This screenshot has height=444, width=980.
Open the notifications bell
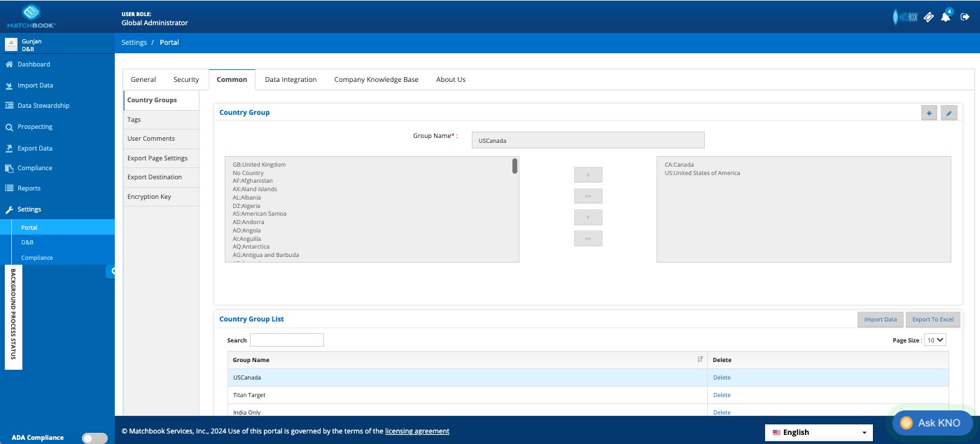tap(946, 17)
